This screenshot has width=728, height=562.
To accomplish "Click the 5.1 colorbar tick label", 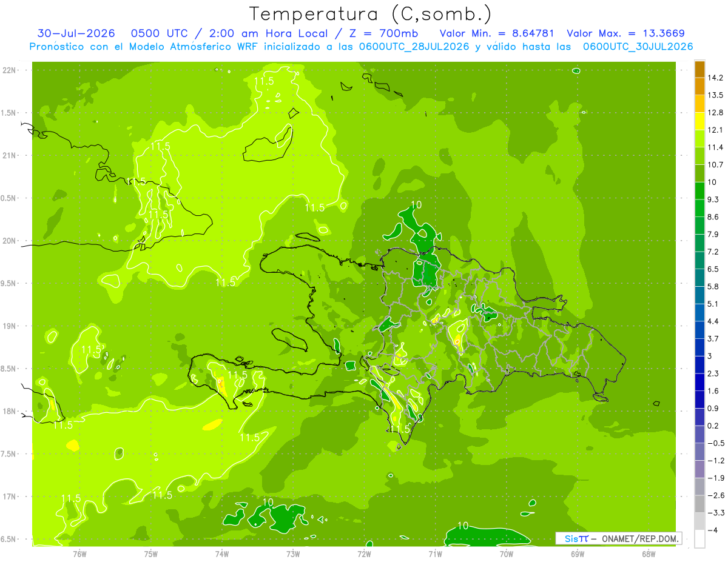I will [x=713, y=304].
